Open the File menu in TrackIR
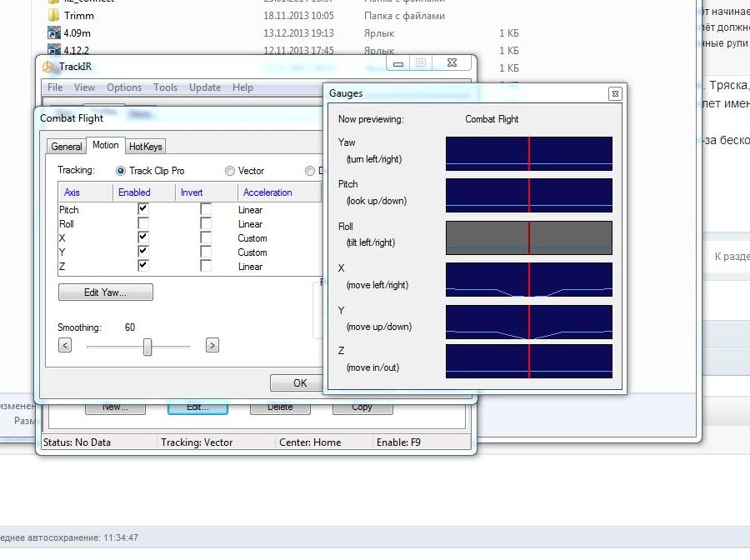750x560 pixels. 54,87
